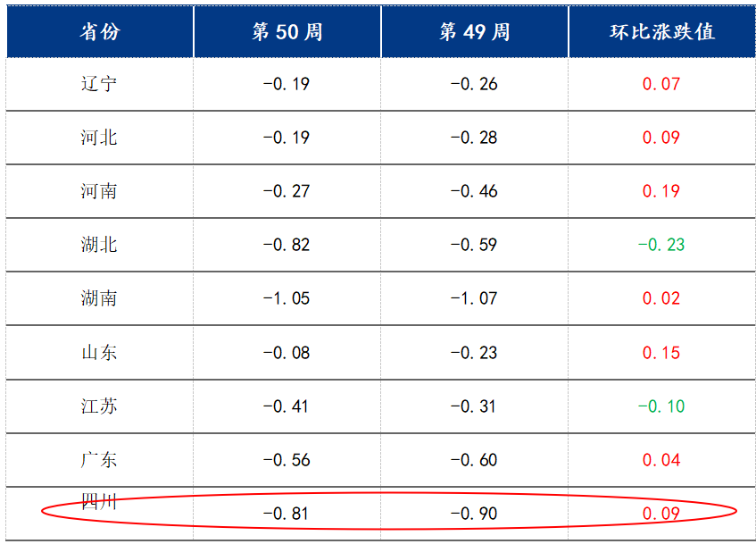Viewport: 756px width, 544px height.
Task: Select the green -0.10 change value for 江苏
Action: pos(661,406)
